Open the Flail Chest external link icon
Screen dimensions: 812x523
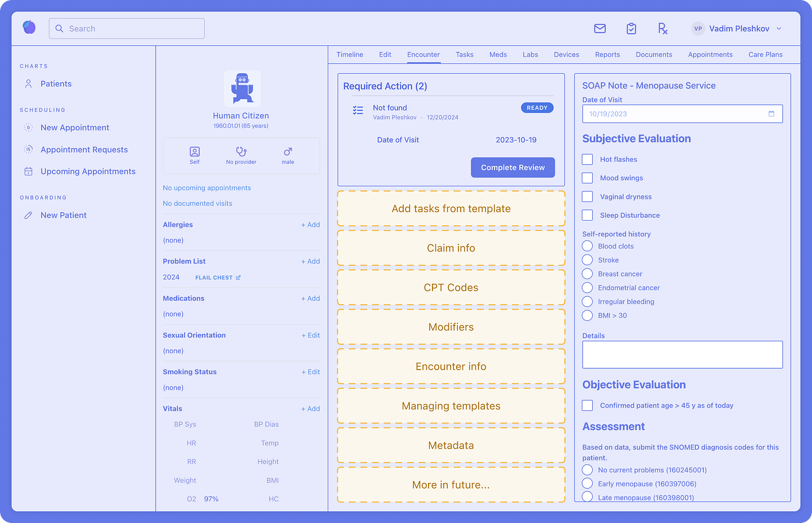click(238, 278)
